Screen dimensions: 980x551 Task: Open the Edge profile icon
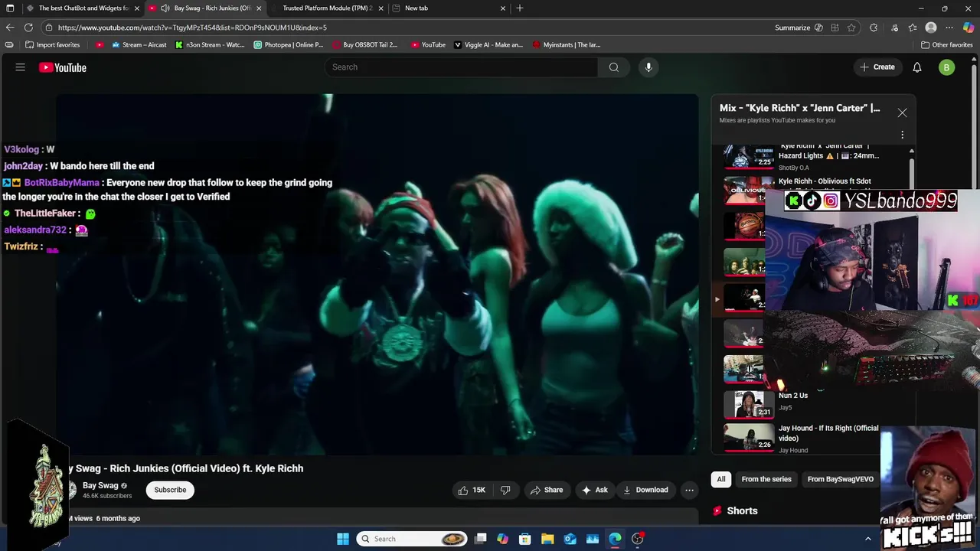pyautogui.click(x=931, y=28)
